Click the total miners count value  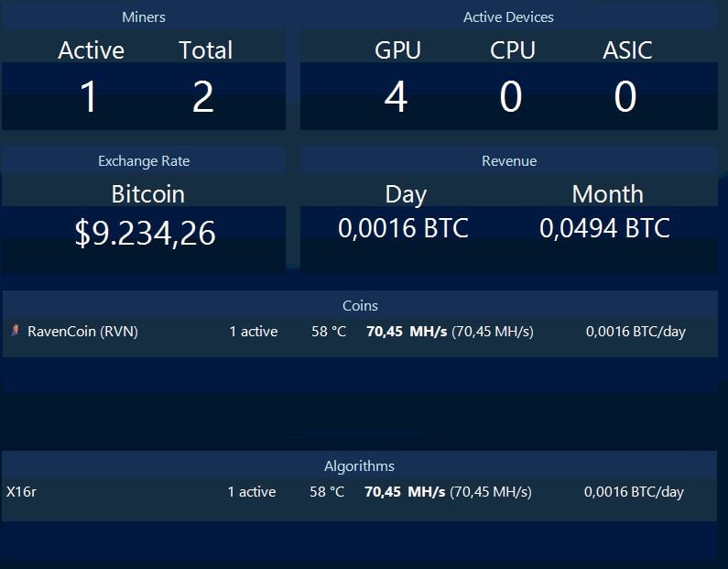pos(203,97)
